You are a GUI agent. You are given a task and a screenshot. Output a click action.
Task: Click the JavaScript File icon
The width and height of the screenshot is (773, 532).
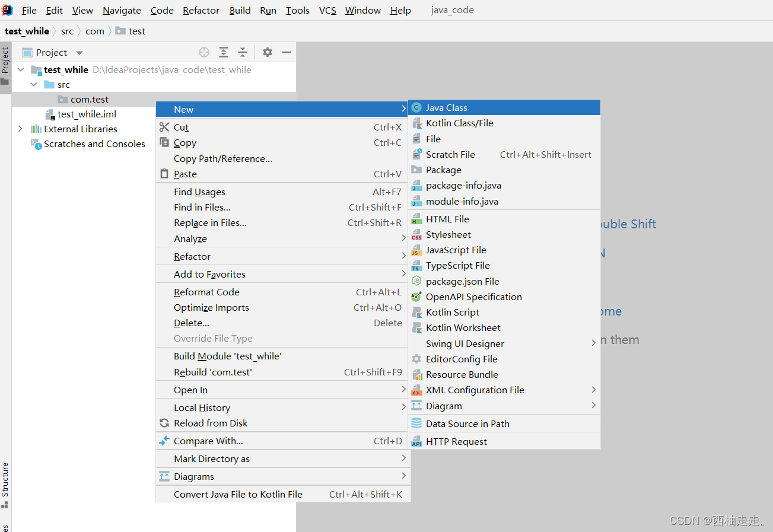pyautogui.click(x=416, y=250)
